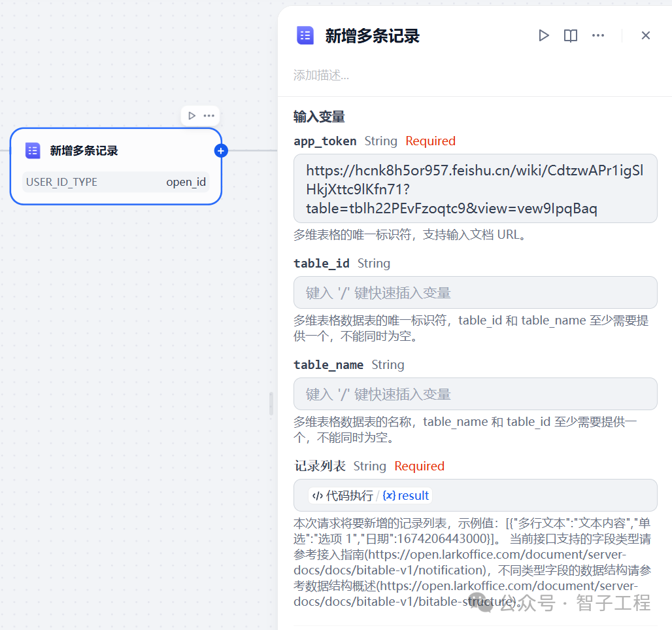The image size is (672, 630).
Task: Click the hint 多维表格的唯一标识符，支持输入文档 URL
Action: (410, 235)
